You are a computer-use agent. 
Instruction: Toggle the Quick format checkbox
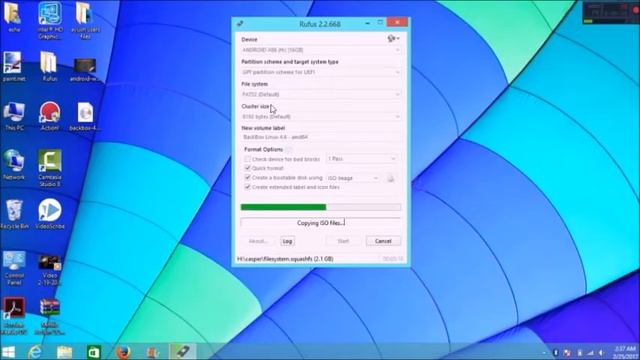coord(247,168)
